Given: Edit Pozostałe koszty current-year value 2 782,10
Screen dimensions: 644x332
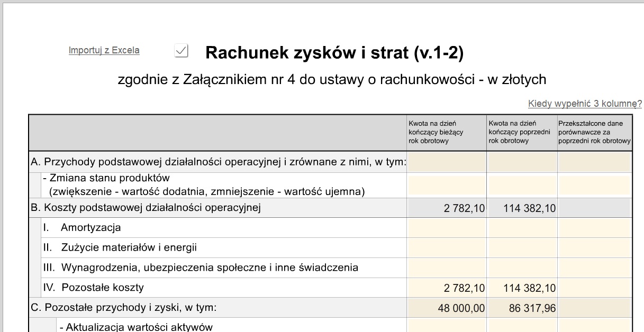Looking at the screenshot, I should (x=447, y=288).
